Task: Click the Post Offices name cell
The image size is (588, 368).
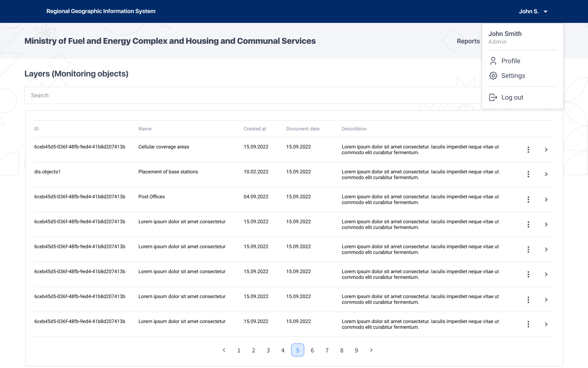Action: click(151, 197)
